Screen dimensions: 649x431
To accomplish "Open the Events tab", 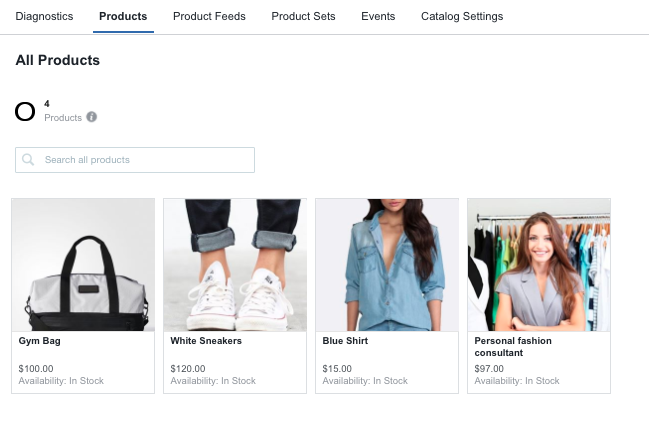I will 378,17.
